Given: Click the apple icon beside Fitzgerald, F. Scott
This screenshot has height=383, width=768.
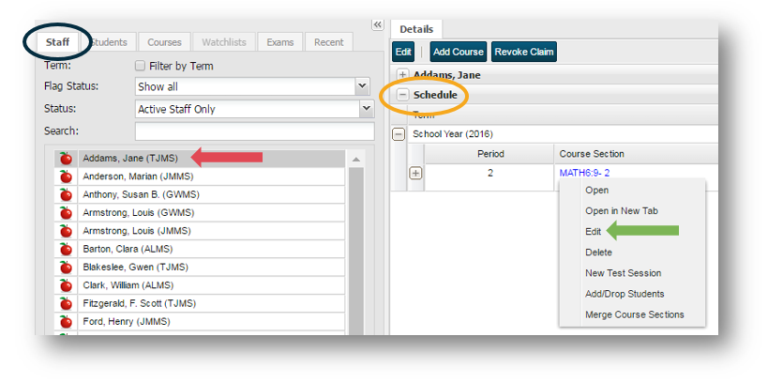Looking at the screenshot, I should 66,304.
